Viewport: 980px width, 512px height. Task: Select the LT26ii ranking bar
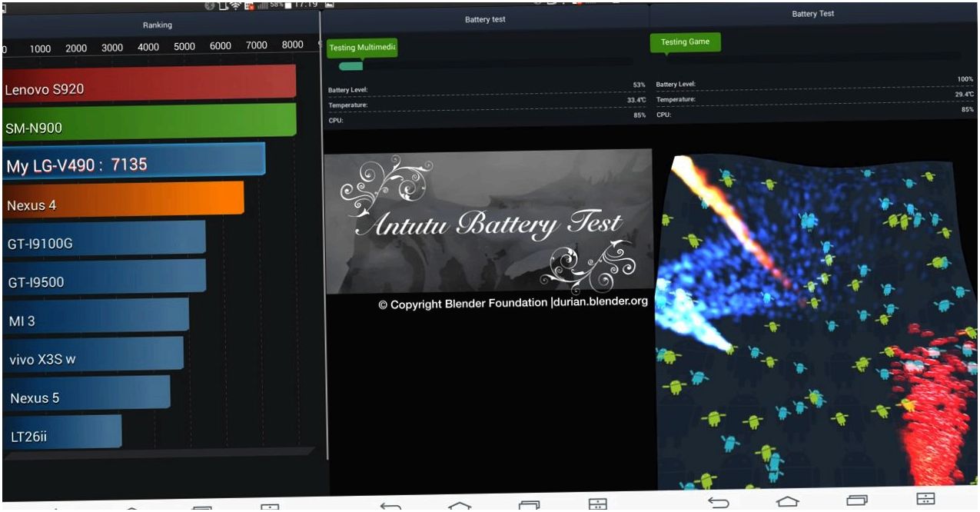click(61, 431)
